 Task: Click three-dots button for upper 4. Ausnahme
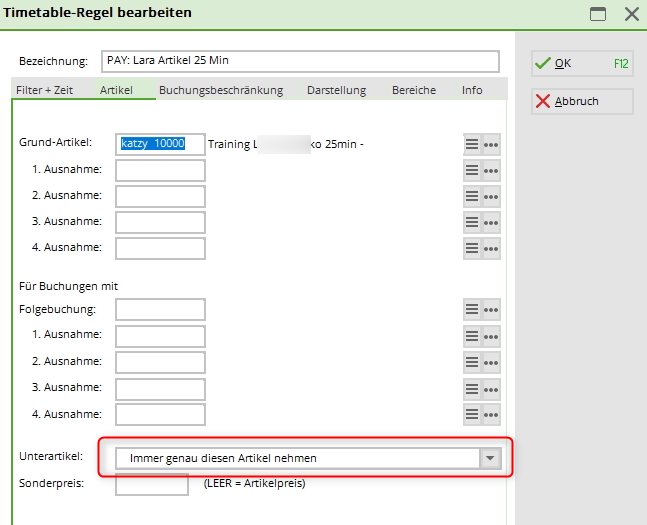point(491,248)
